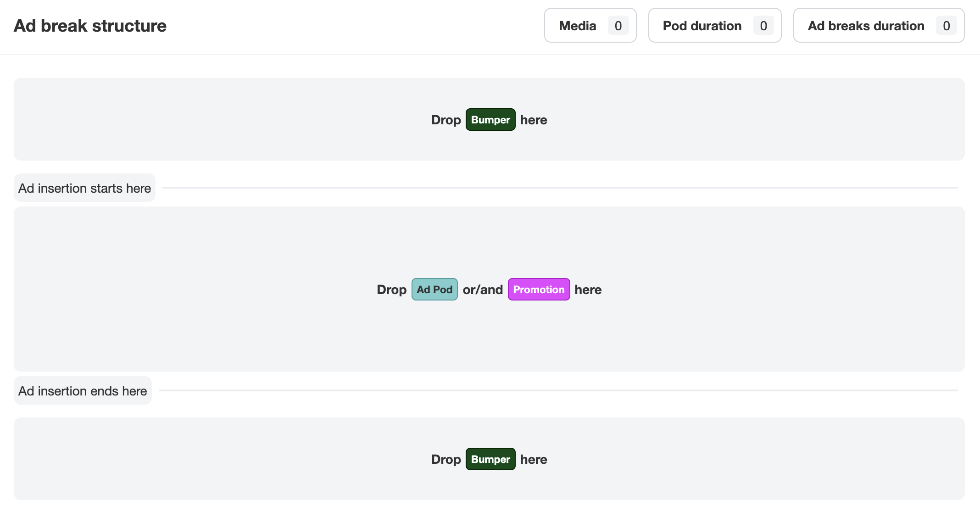Click the Ad break structure heading
Image resolution: width=980 pixels, height=512 pixels.
click(x=90, y=26)
